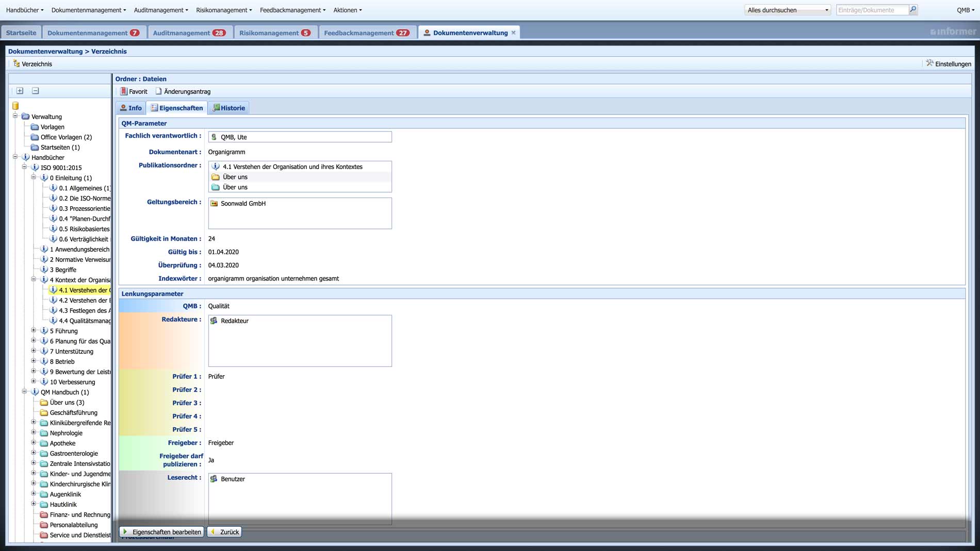Click the Verwaltung folder icon

click(x=25, y=116)
